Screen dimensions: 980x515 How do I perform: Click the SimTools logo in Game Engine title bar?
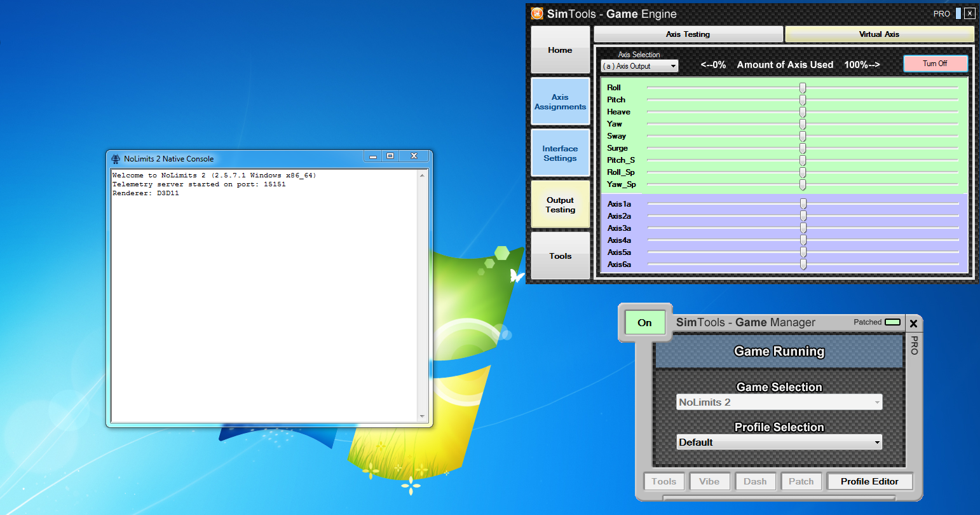pyautogui.click(x=537, y=13)
